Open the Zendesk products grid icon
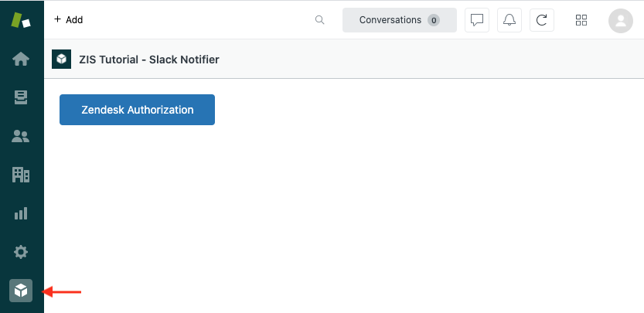 [x=581, y=20]
